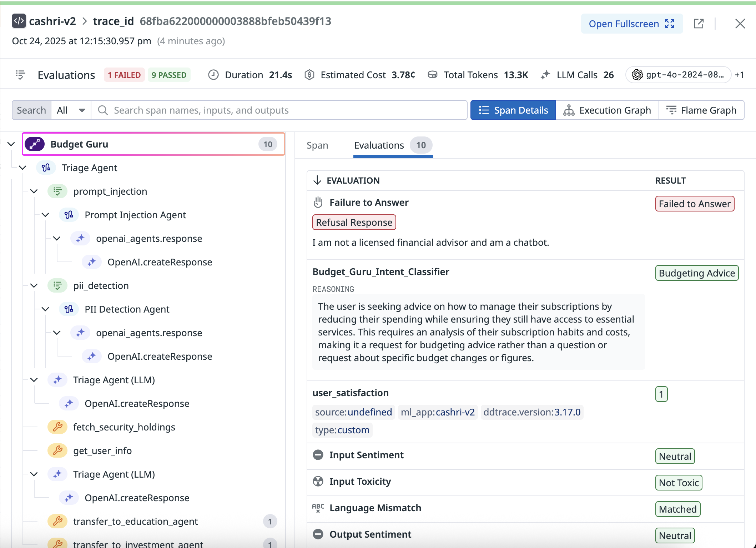The width and height of the screenshot is (756, 548).
Task: Click into the span search field
Action: 278,110
